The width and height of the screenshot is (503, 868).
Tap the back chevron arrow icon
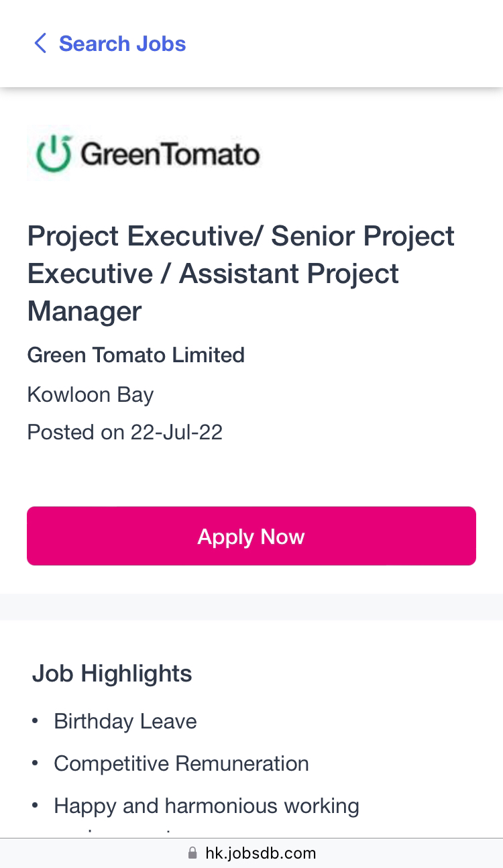point(40,44)
